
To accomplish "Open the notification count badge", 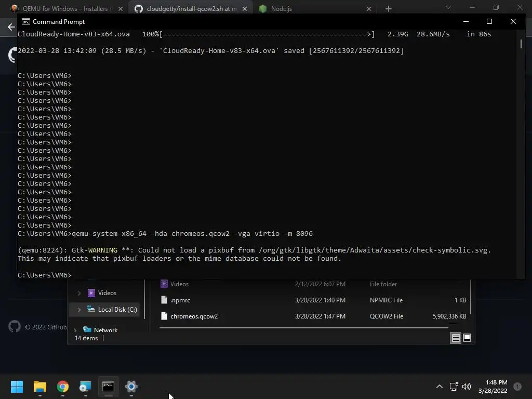I will pyautogui.click(x=517, y=387).
